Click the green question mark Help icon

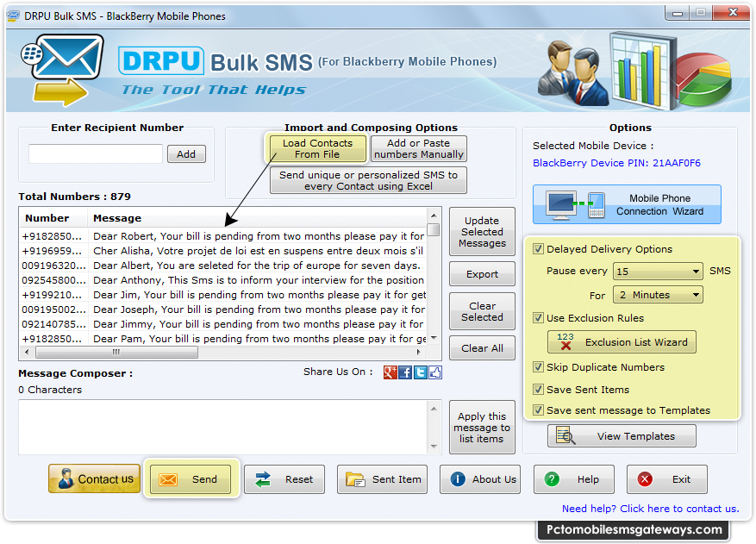(x=552, y=478)
